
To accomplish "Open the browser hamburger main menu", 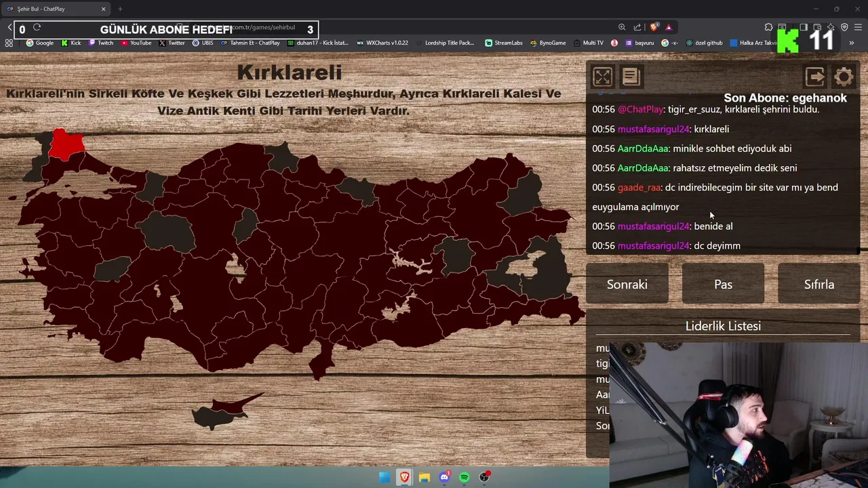I will tap(858, 27).
